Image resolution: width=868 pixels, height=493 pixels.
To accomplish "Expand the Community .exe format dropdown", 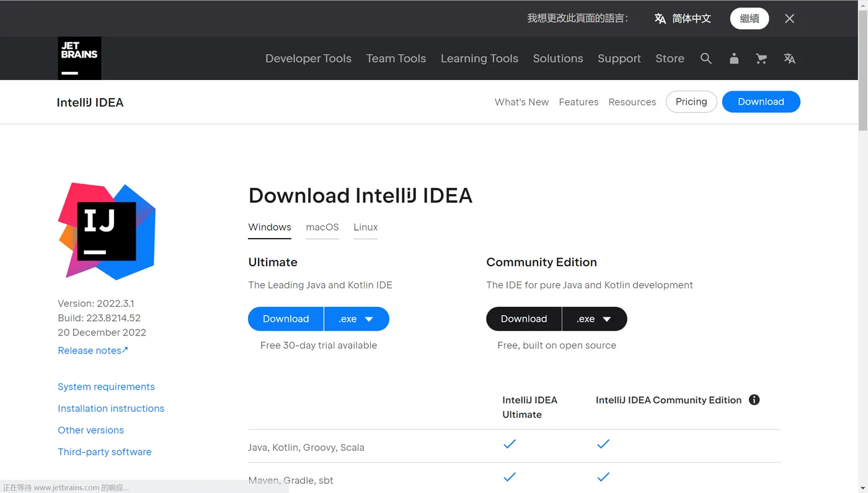I will coord(595,319).
